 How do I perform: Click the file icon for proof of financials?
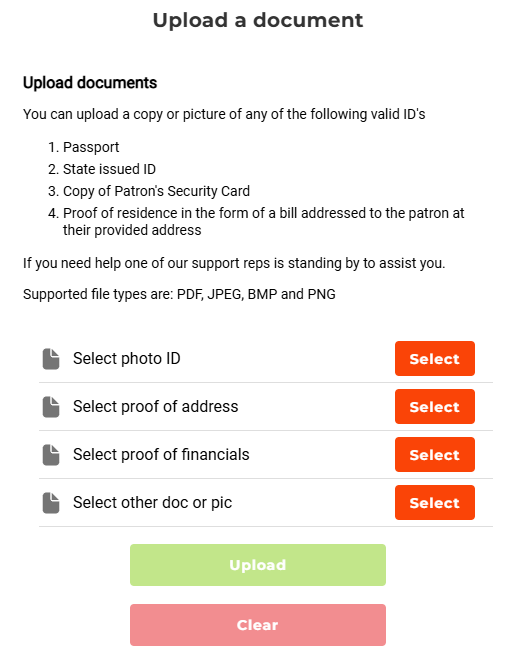tap(51, 455)
